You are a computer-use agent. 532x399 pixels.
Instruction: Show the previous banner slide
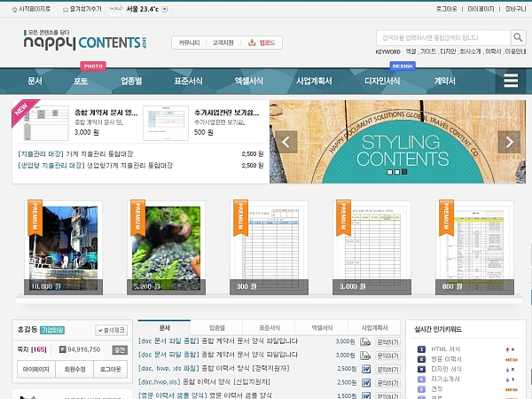tap(286, 142)
